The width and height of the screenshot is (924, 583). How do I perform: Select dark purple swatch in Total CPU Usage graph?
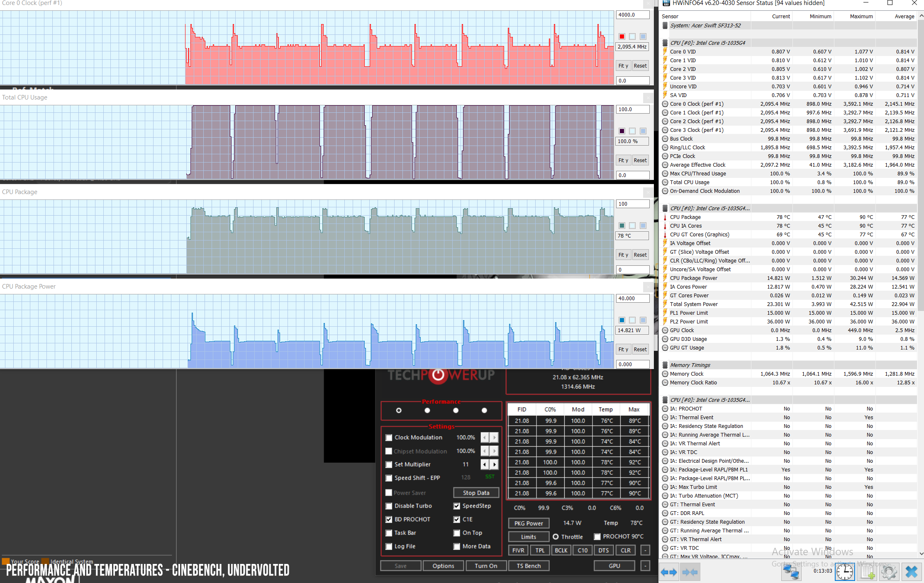point(622,131)
